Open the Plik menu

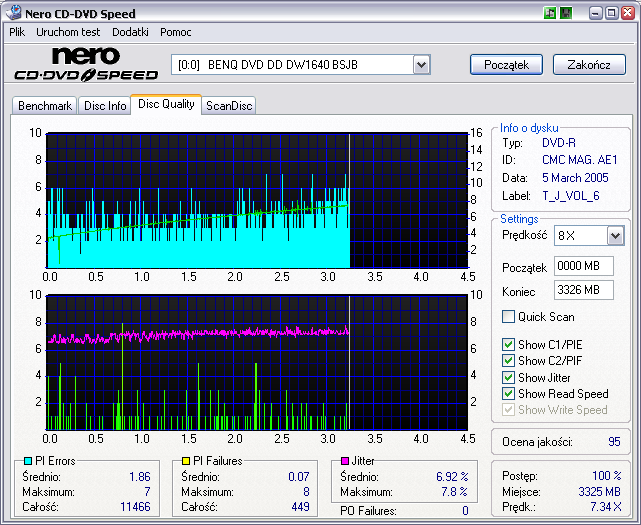[17, 32]
